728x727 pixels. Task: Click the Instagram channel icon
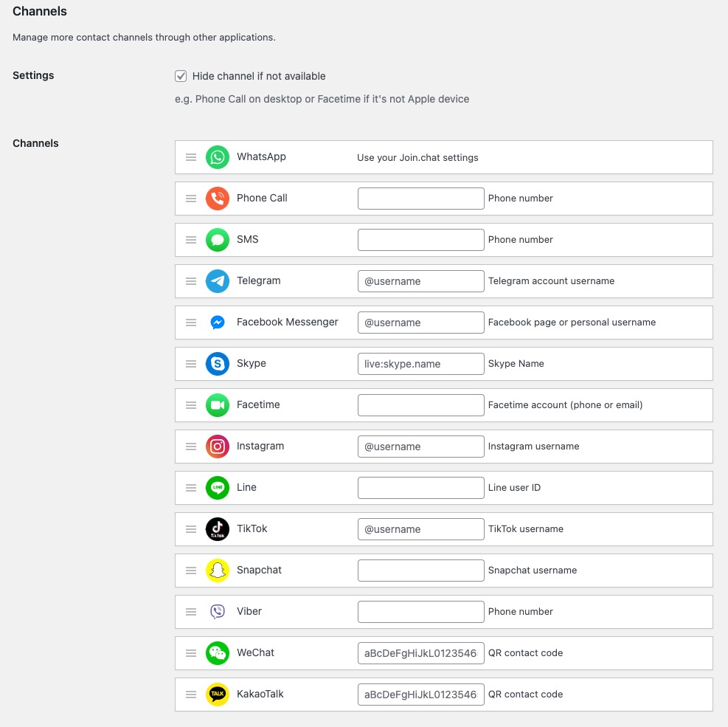click(217, 447)
